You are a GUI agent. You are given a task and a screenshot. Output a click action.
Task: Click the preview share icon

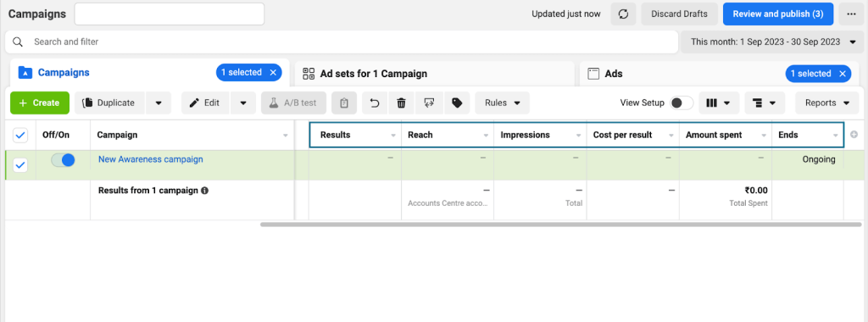429,103
